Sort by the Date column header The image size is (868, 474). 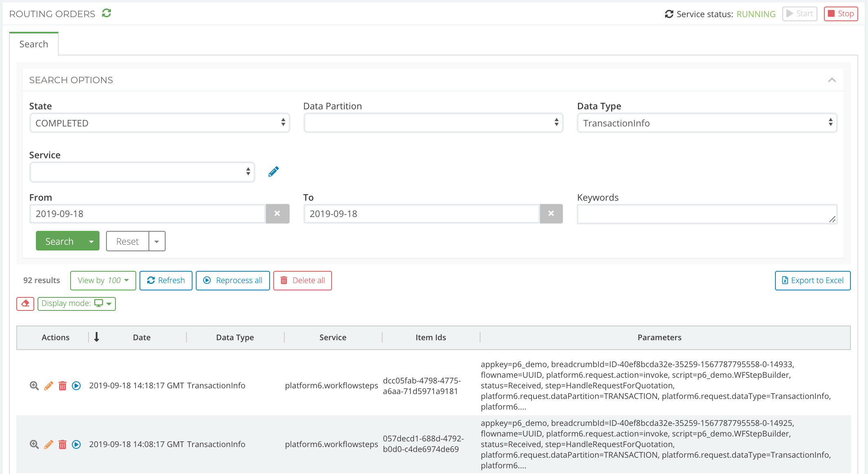[x=142, y=337]
